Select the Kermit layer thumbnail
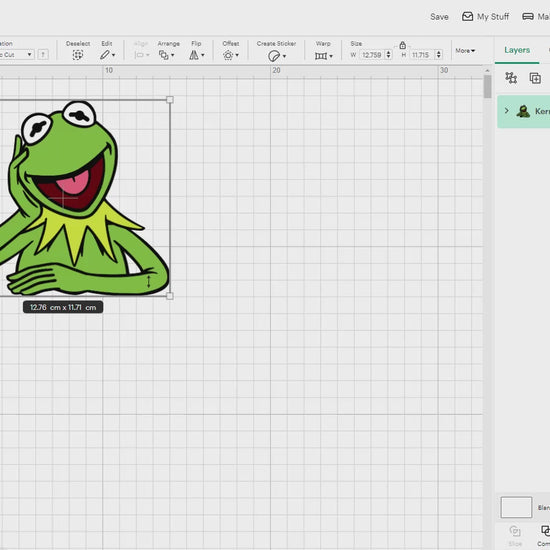Image resolution: width=550 pixels, height=550 pixels. (x=523, y=111)
